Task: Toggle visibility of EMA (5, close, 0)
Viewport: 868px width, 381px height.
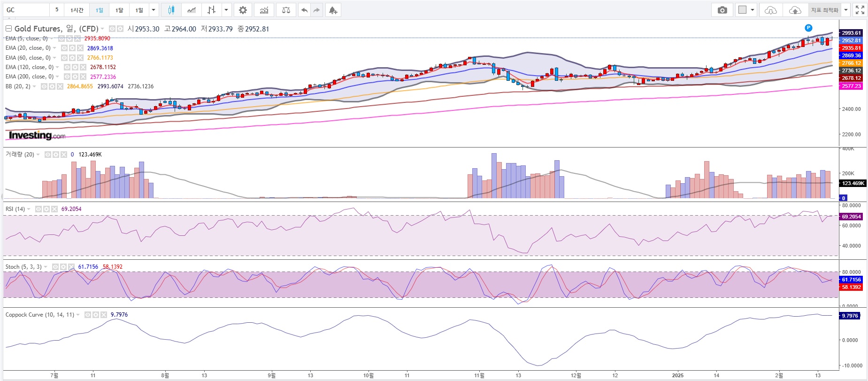Action: [x=61, y=39]
